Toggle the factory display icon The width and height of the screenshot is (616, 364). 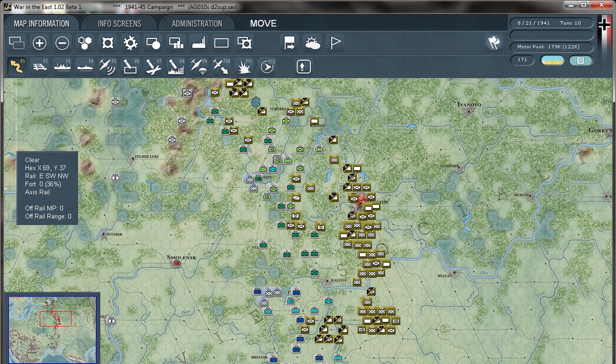pyautogui.click(x=199, y=43)
